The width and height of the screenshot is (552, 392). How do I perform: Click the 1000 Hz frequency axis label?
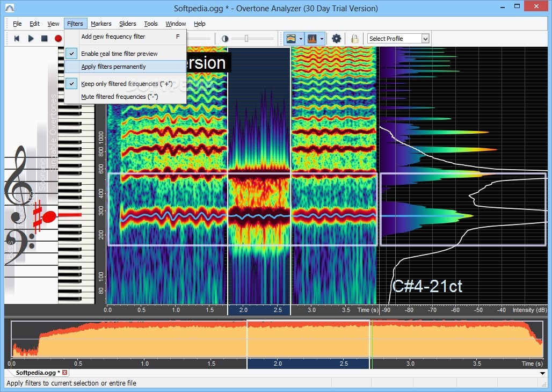coord(101,136)
